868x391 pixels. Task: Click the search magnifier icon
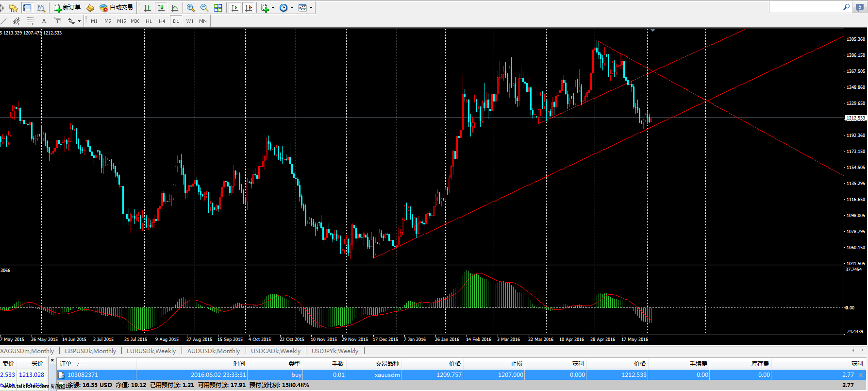pos(846,7)
